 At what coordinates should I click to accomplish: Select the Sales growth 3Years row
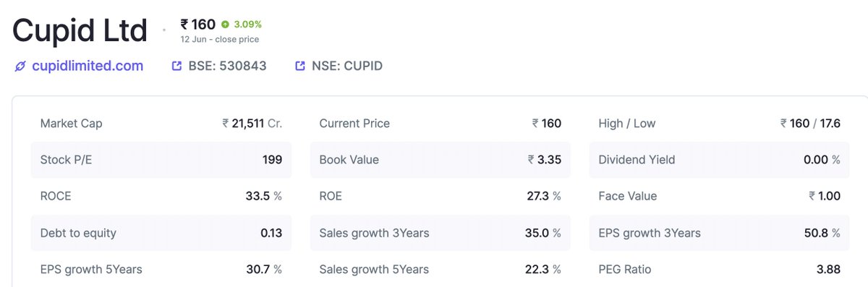point(441,233)
